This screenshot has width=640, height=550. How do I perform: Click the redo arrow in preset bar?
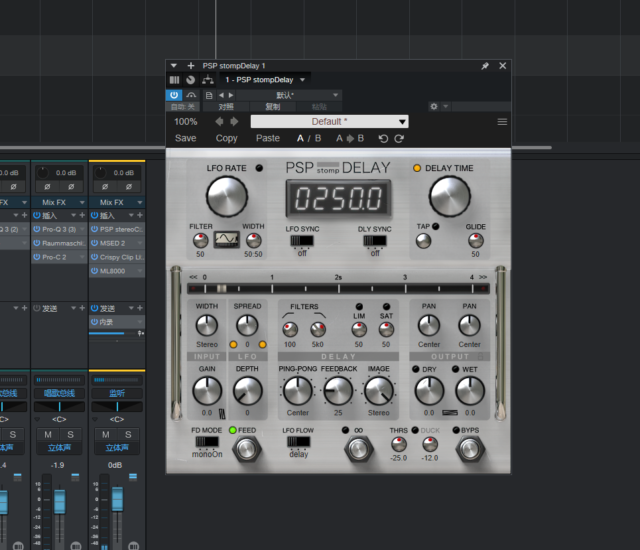(400, 138)
